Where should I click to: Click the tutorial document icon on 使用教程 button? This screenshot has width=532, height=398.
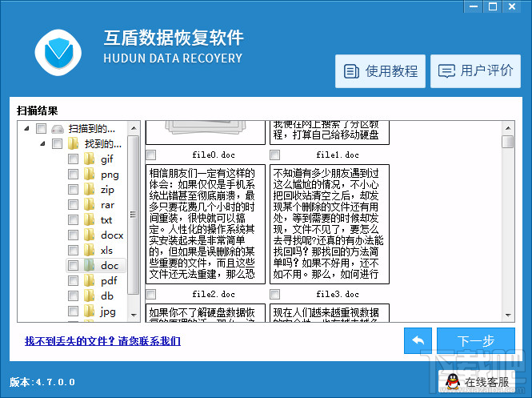click(351, 71)
